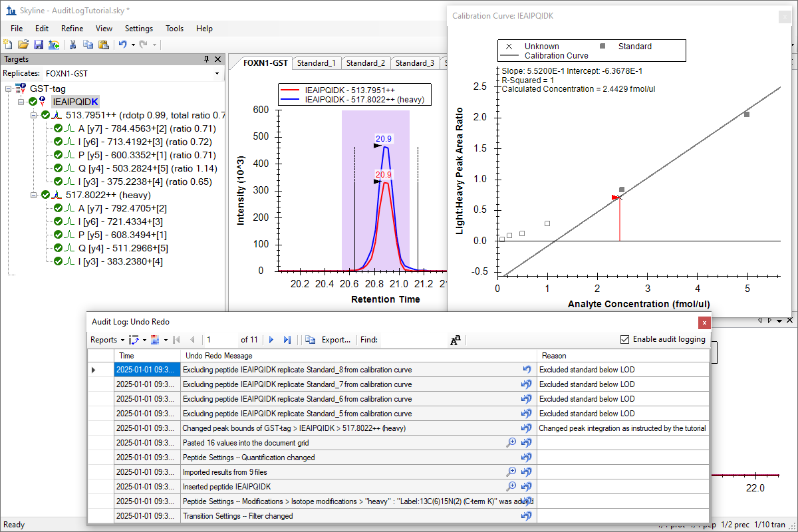Jump to last audit log page
This screenshot has height=532, width=798.
[x=287, y=340]
